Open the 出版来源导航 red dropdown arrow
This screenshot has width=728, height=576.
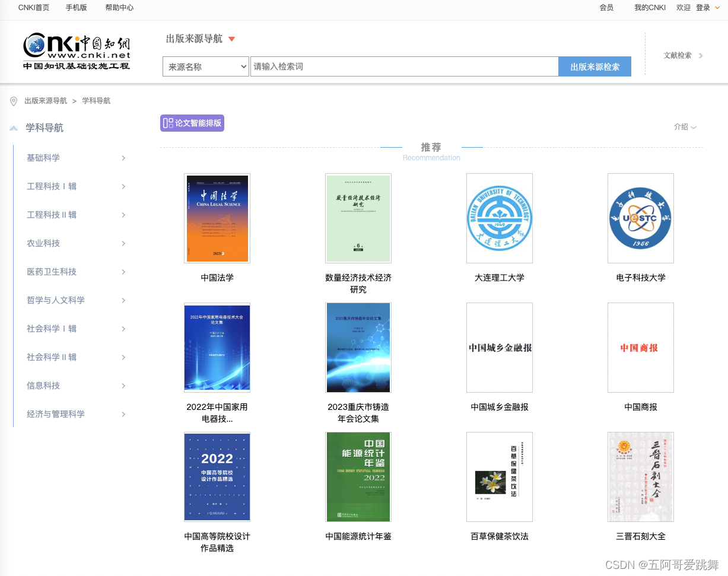click(x=232, y=39)
